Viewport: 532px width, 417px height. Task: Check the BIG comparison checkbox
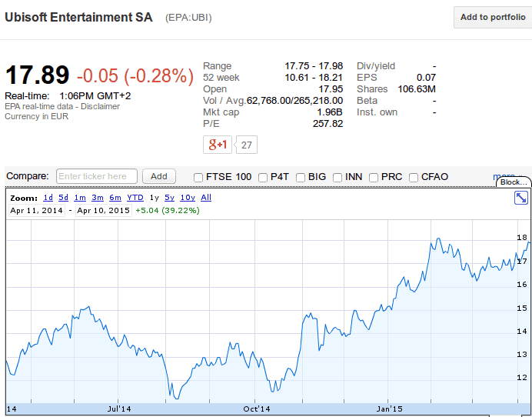click(x=301, y=177)
